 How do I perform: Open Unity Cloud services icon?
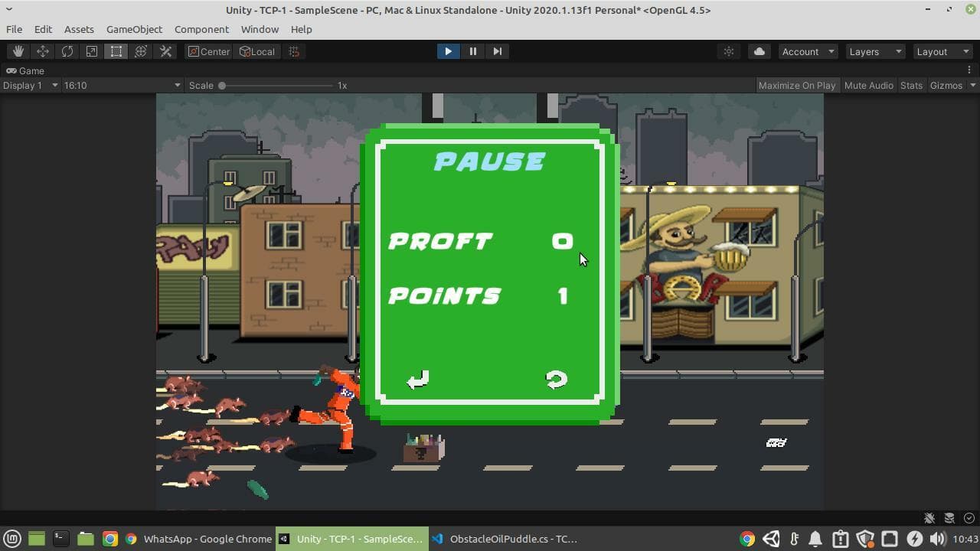pyautogui.click(x=759, y=51)
